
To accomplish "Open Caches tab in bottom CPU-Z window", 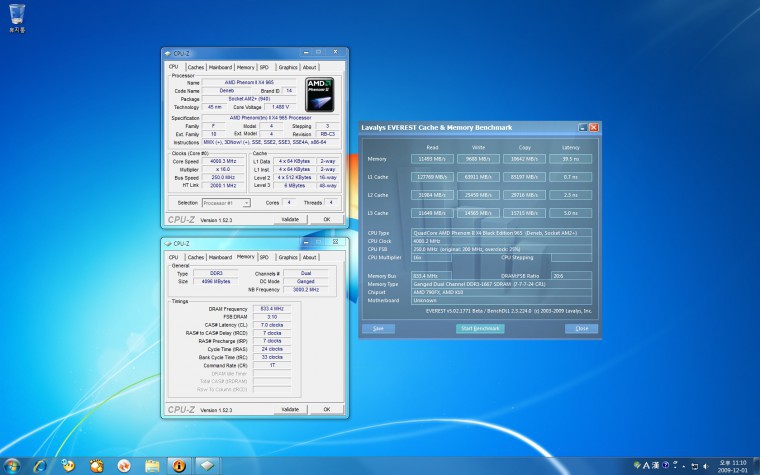I will pos(196,257).
